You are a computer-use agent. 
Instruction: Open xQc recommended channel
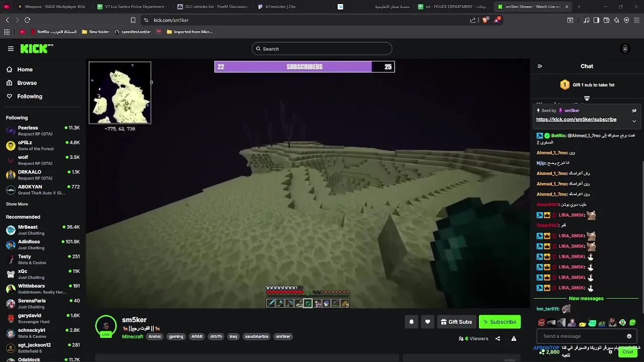click(x=43, y=274)
